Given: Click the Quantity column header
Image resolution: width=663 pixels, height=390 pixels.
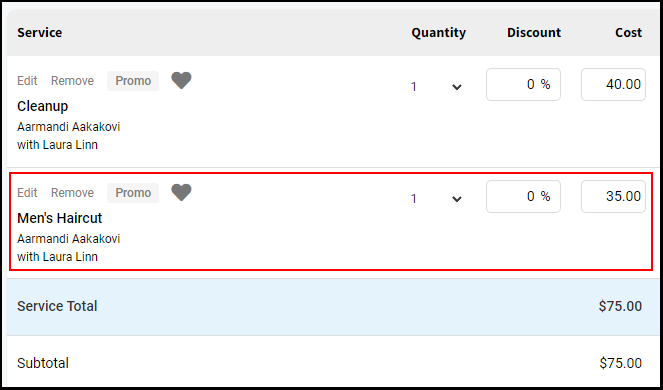Looking at the screenshot, I should click(x=438, y=33).
